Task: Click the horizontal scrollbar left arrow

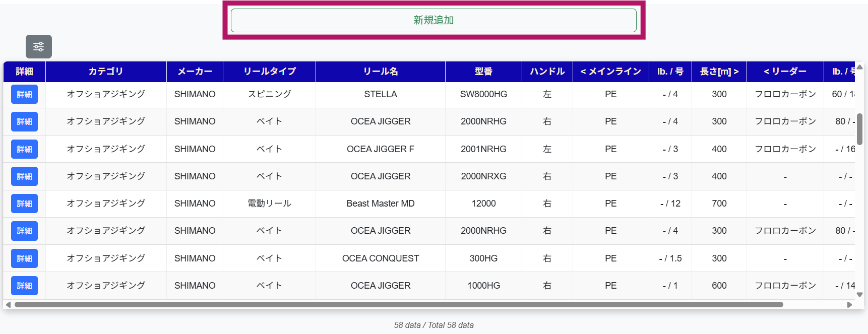Action: pos(8,305)
